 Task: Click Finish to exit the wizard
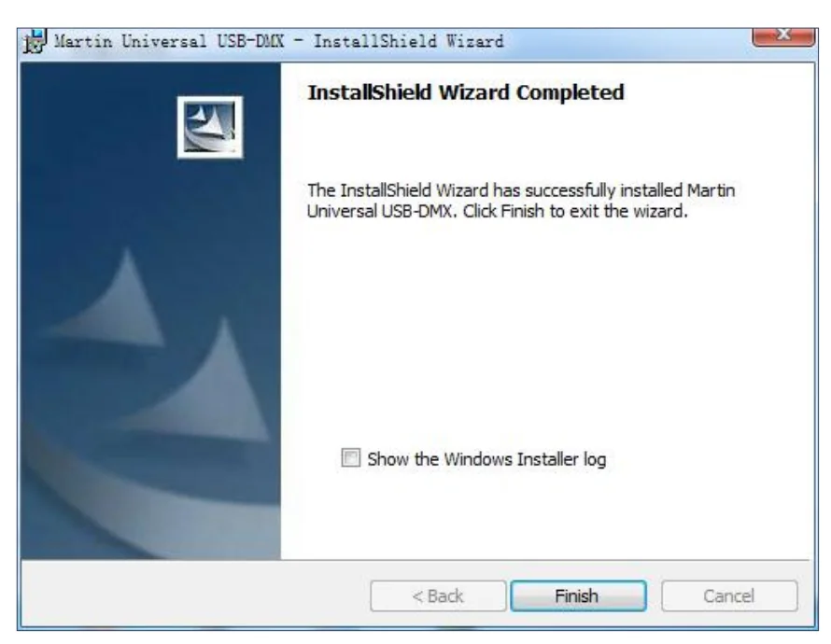coord(578,595)
